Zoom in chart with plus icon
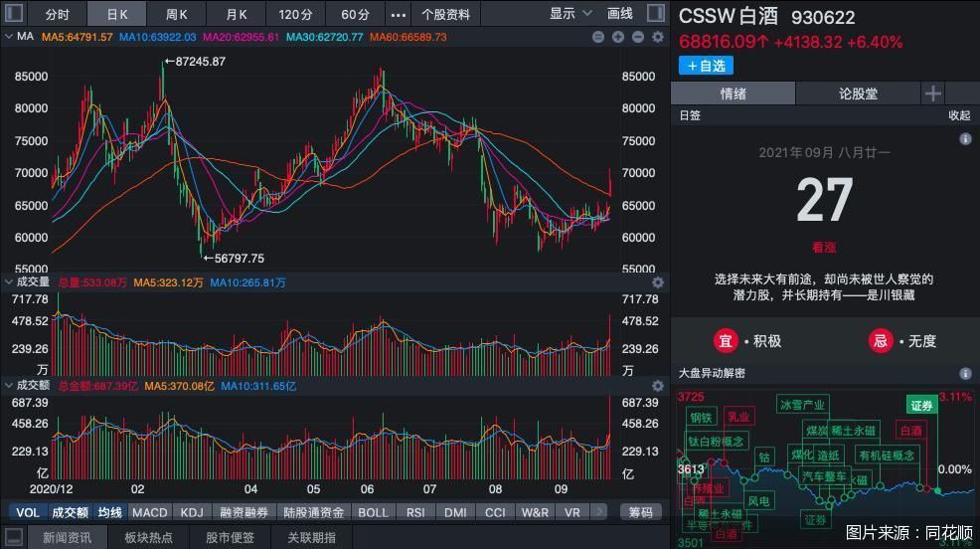The width and height of the screenshot is (980, 549). 618,37
